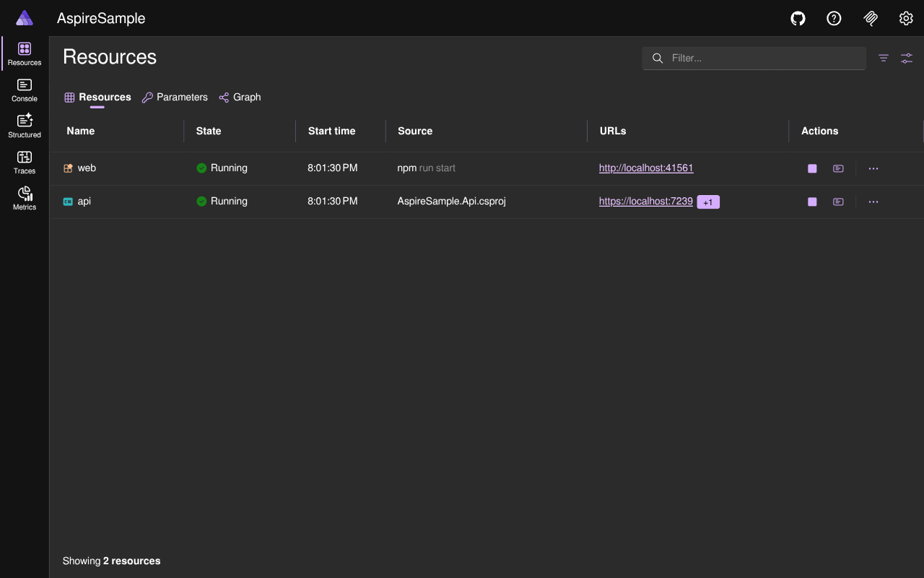Toggle visible columns with the adjuster icon
This screenshot has height=578, width=924.
pos(907,58)
